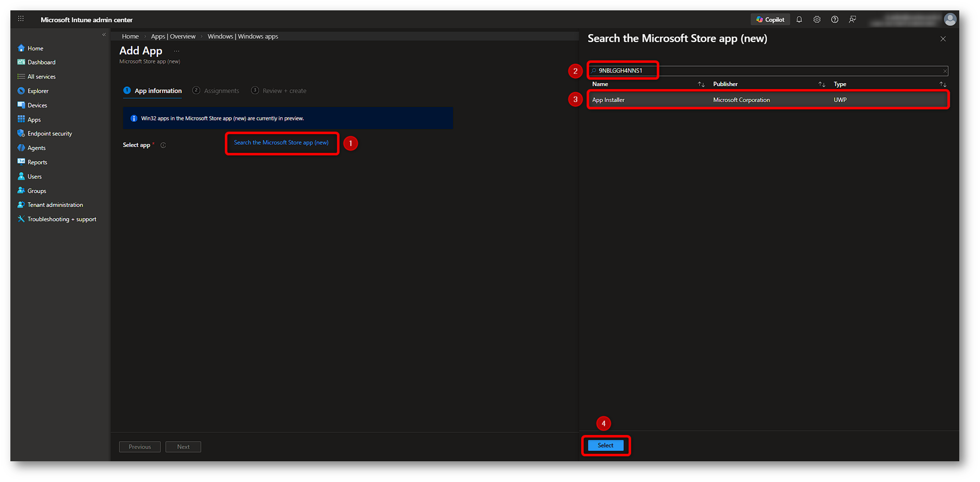The height and width of the screenshot is (482, 980).
Task: Open the help question mark icon
Action: click(x=835, y=20)
